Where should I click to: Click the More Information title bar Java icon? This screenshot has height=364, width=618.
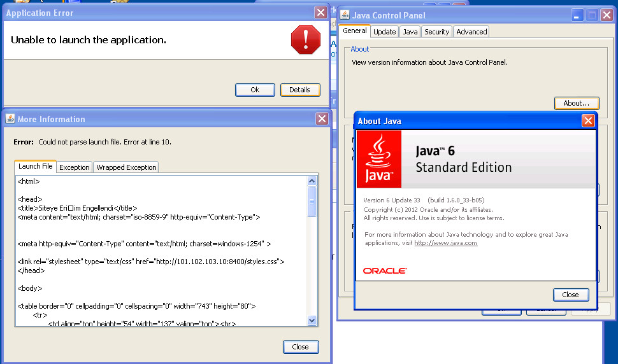click(10, 119)
